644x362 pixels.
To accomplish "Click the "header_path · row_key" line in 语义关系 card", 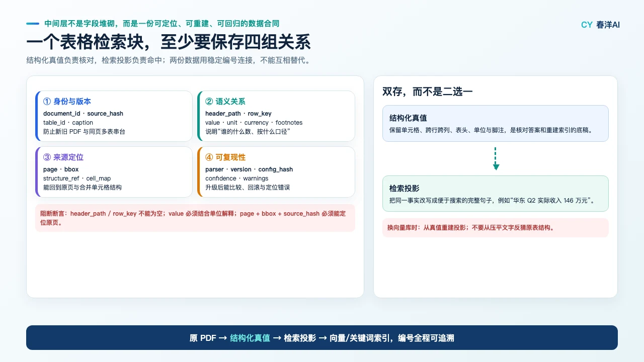I will pos(238,114).
